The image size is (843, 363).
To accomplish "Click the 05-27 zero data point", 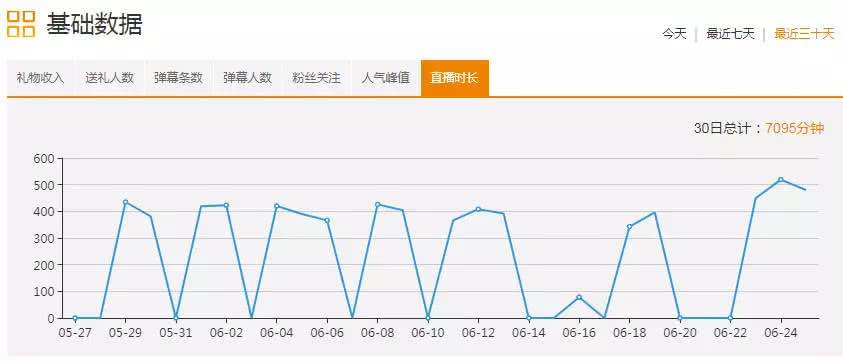I will 75,318.
